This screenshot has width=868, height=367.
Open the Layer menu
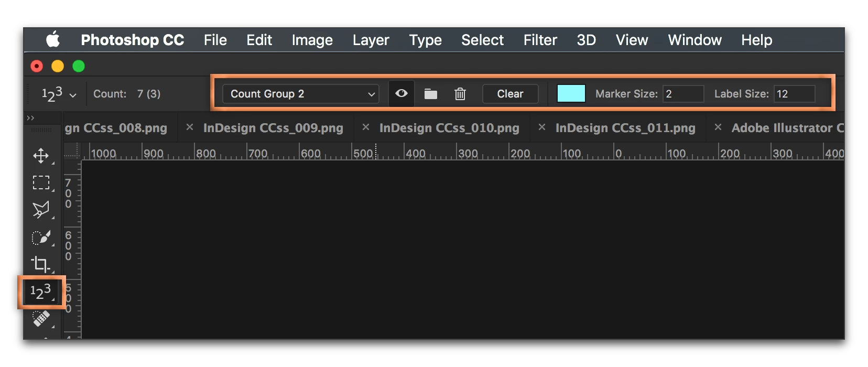coord(371,40)
